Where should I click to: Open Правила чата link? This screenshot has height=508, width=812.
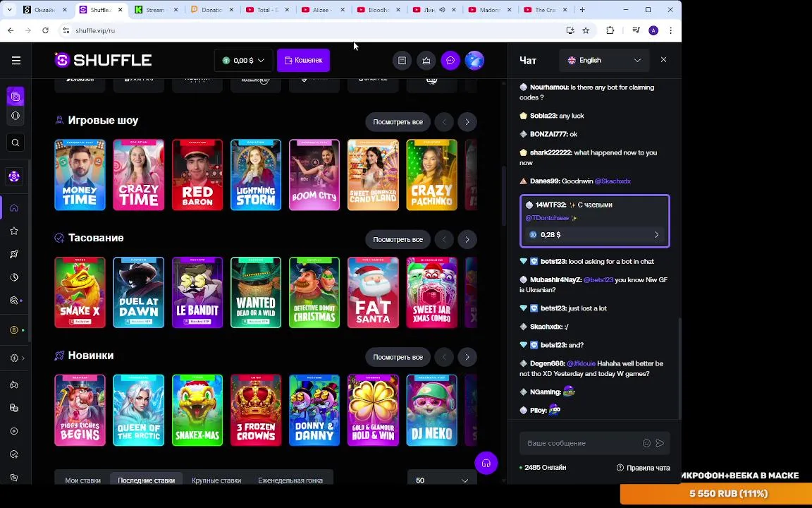643,468
